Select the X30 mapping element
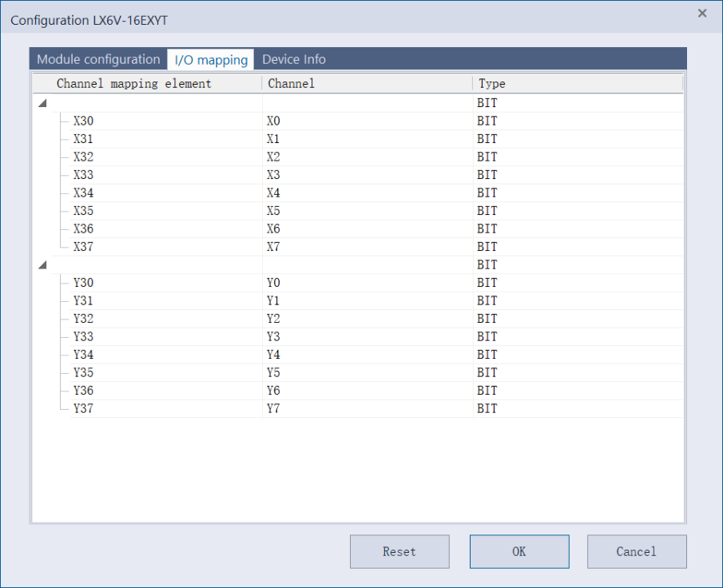 tap(84, 121)
